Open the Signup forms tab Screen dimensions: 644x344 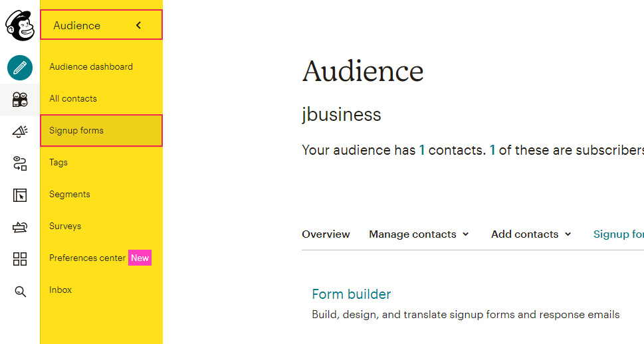point(619,234)
